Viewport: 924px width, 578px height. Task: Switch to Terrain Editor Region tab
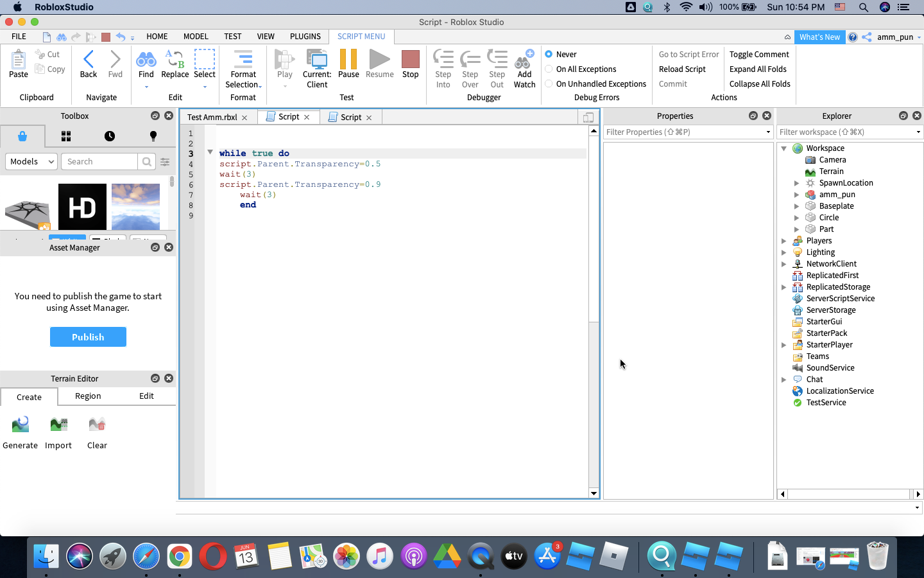coord(88,396)
